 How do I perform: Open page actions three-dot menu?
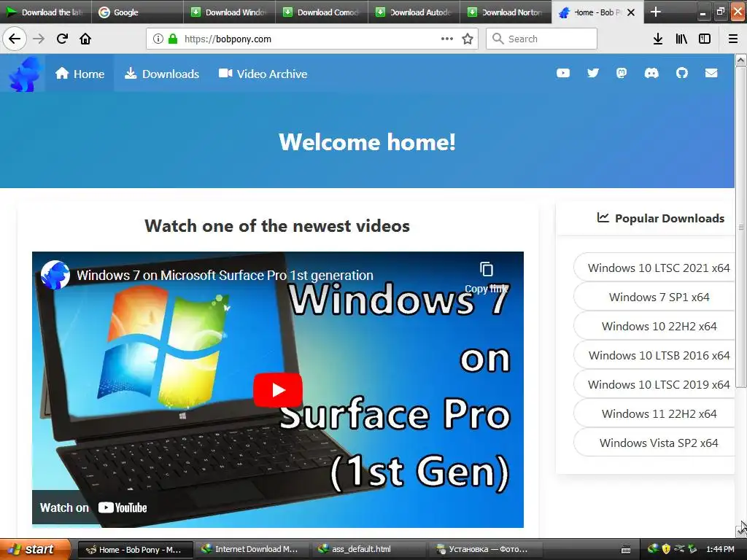tap(447, 39)
